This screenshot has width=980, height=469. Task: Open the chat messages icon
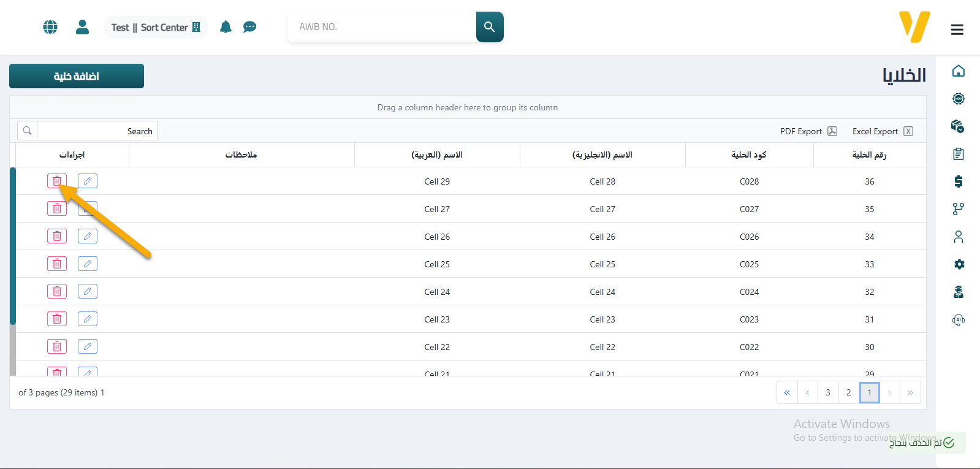[x=249, y=27]
